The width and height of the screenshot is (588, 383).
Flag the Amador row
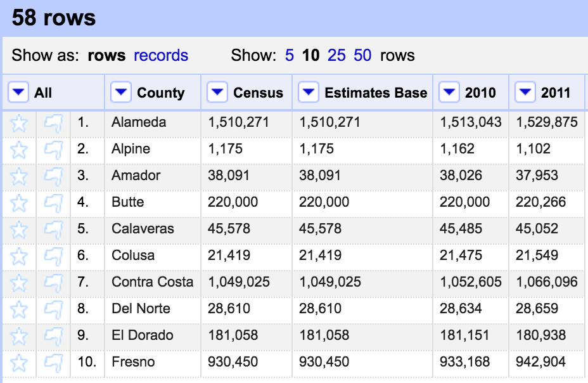click(x=53, y=176)
